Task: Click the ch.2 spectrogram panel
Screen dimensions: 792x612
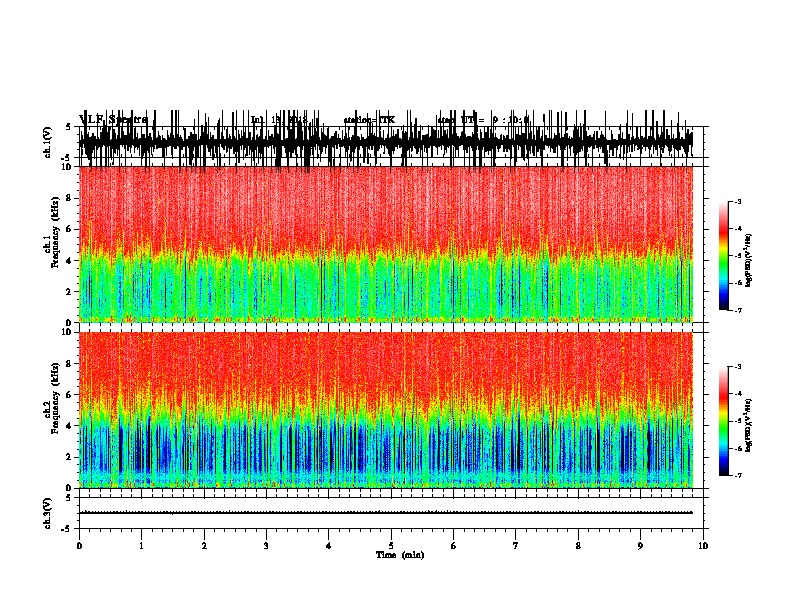Action: tap(386, 410)
